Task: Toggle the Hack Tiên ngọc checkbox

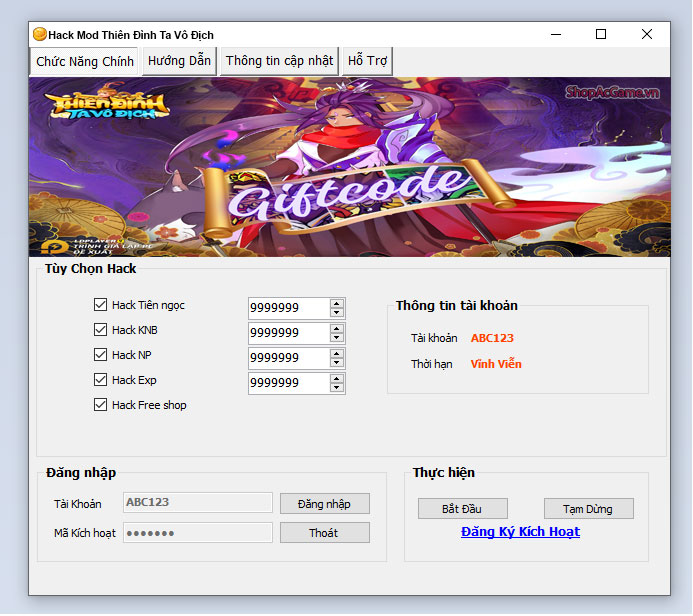Action: click(x=100, y=304)
